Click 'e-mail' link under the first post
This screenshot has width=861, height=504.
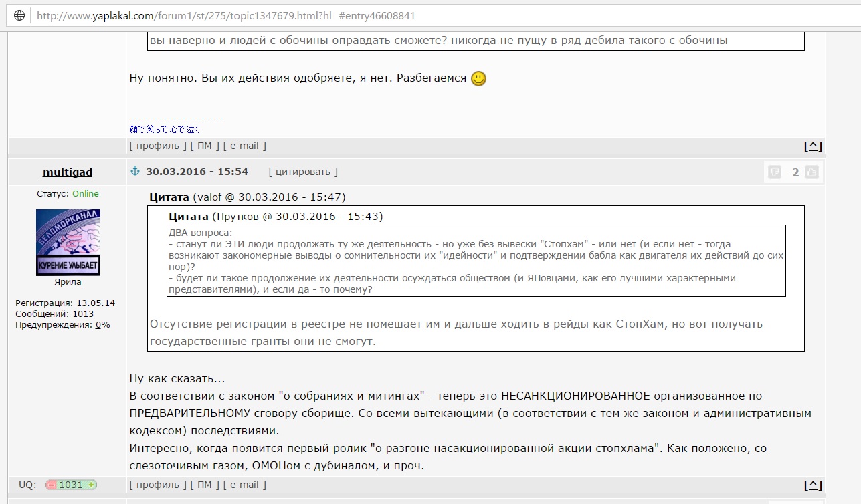pos(244,146)
